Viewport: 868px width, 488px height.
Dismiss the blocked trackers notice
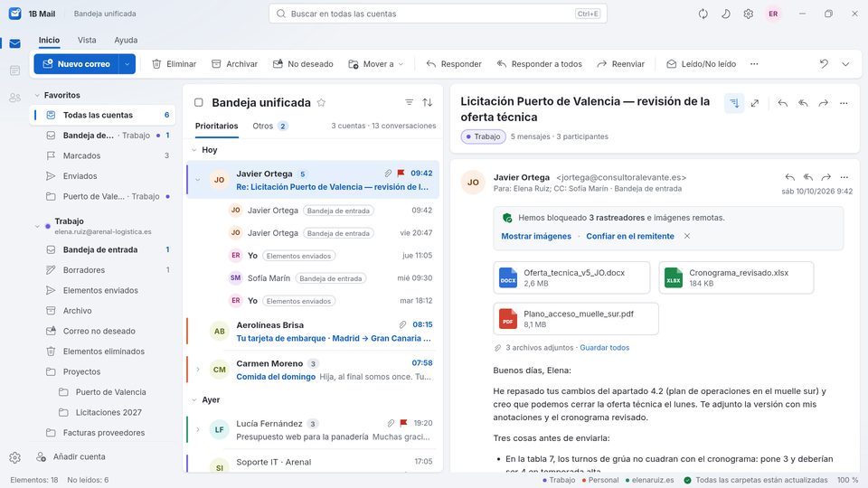pos(687,236)
